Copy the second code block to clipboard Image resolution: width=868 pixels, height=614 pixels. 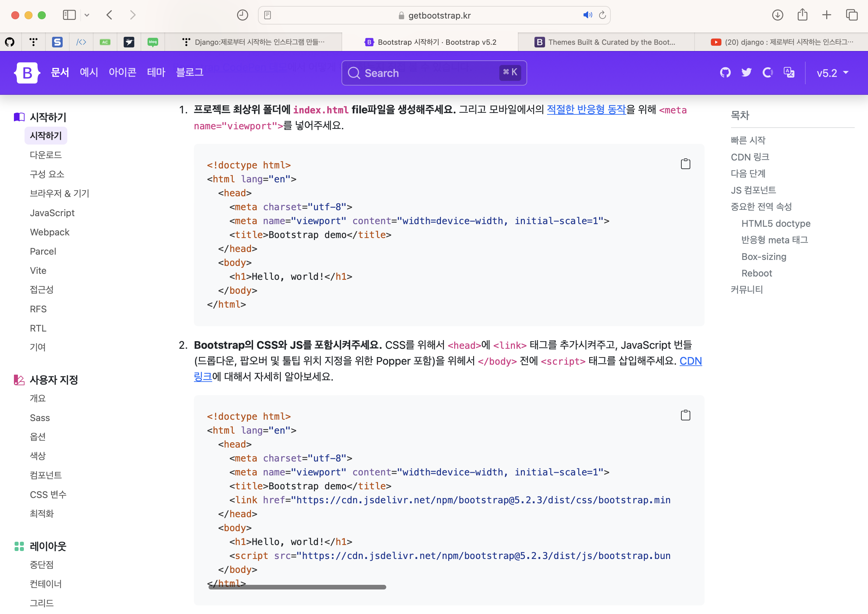click(685, 415)
